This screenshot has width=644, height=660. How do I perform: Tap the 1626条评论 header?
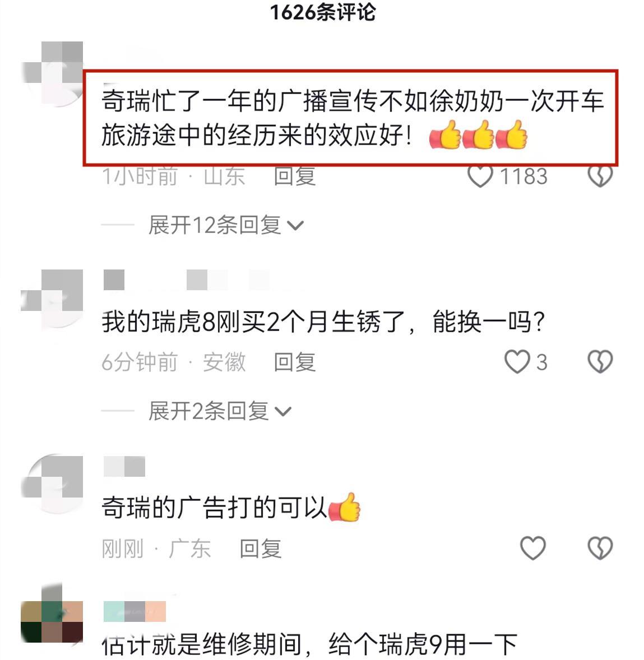(323, 12)
